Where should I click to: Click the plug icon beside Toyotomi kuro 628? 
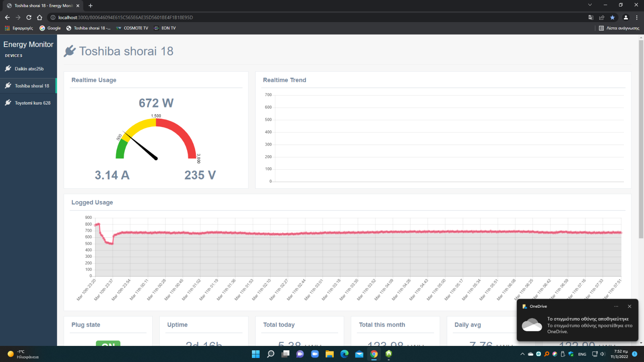(8, 103)
